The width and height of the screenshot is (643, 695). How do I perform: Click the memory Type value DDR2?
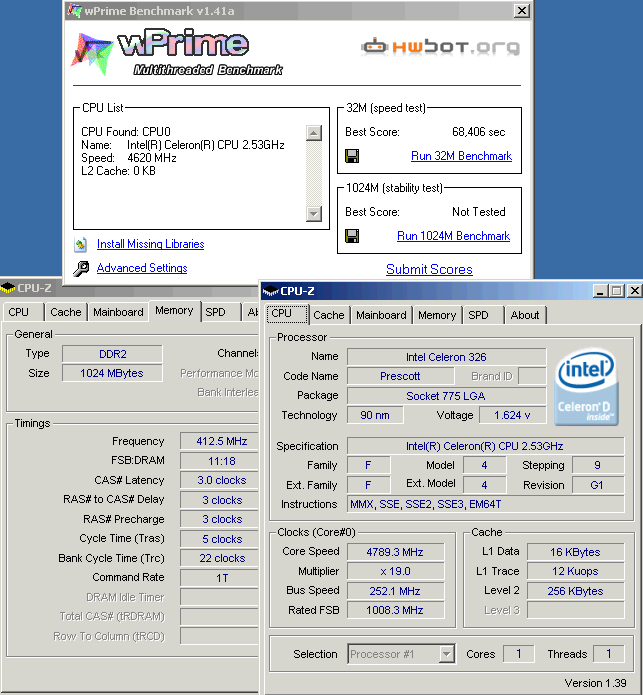point(113,354)
